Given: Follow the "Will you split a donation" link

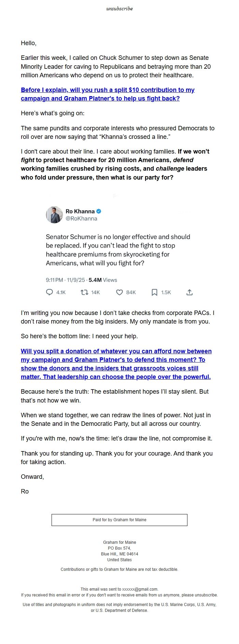Looking at the screenshot, I should pos(116,364).
